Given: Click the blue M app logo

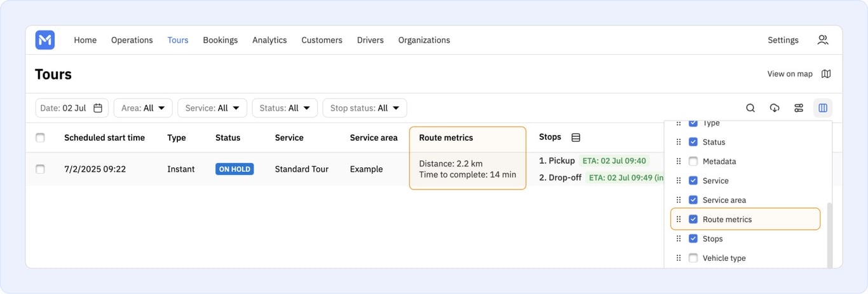Looking at the screenshot, I should tap(45, 40).
